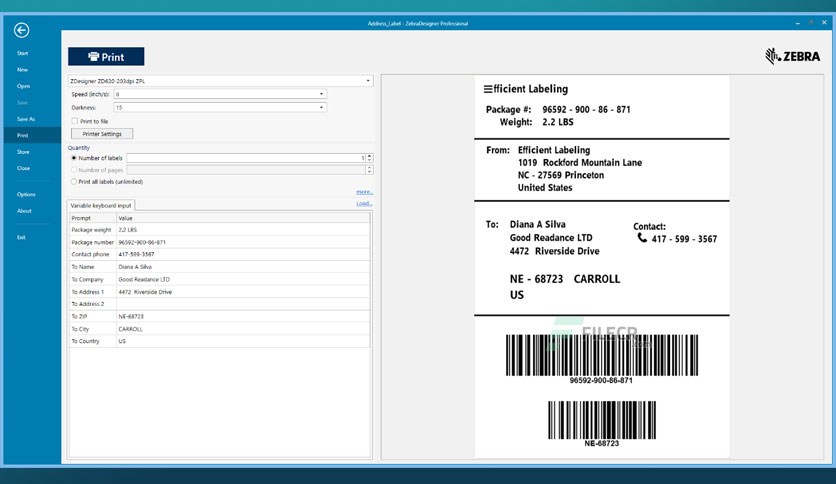Click the phone icon on label preview
The width and height of the screenshot is (836, 484).
(642, 238)
